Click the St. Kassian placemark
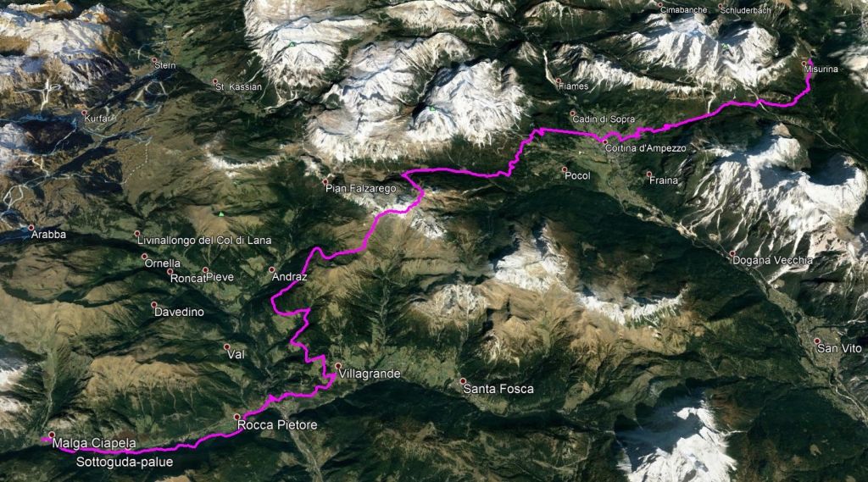868x482 pixels. tap(216, 81)
